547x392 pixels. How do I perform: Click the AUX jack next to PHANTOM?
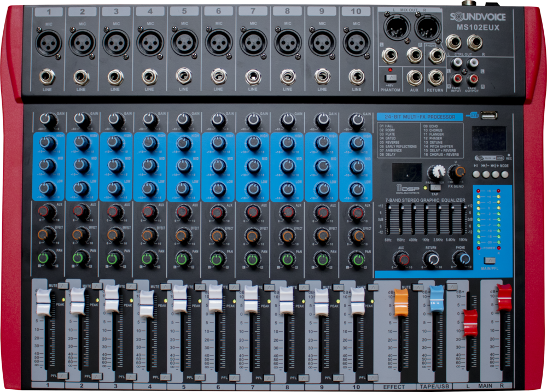point(414,77)
